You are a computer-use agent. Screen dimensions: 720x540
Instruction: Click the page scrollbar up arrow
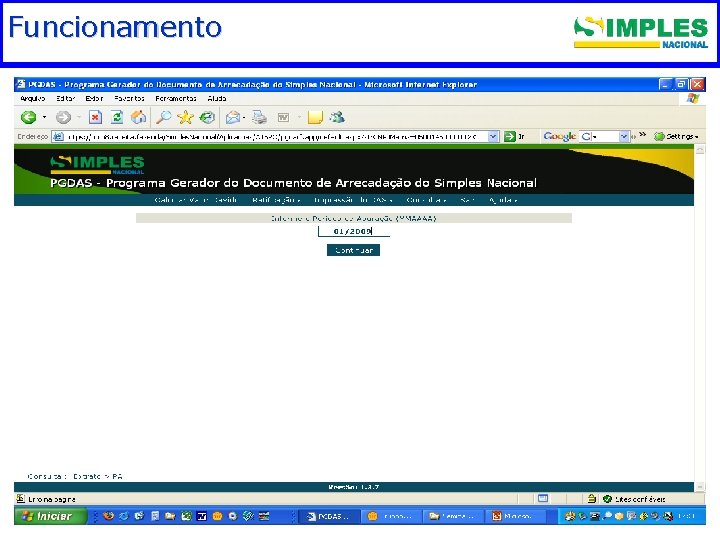point(700,150)
